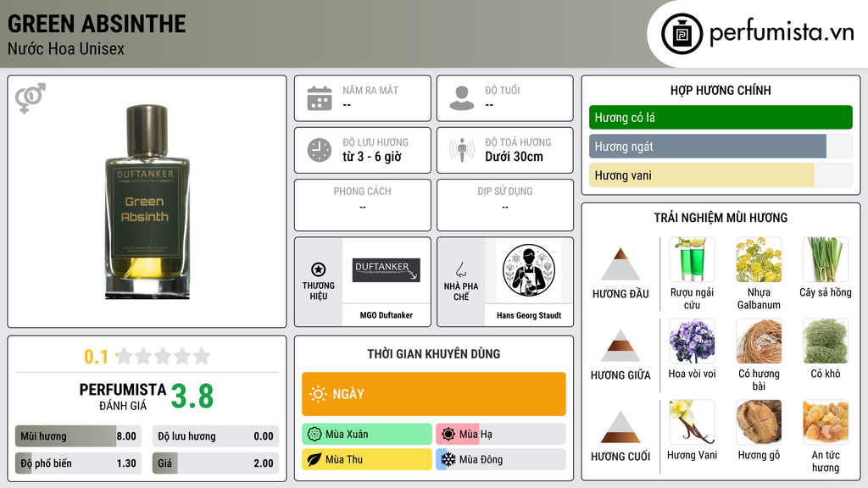Click the 0.1 user rating number
The image size is (868, 488).
click(x=97, y=357)
